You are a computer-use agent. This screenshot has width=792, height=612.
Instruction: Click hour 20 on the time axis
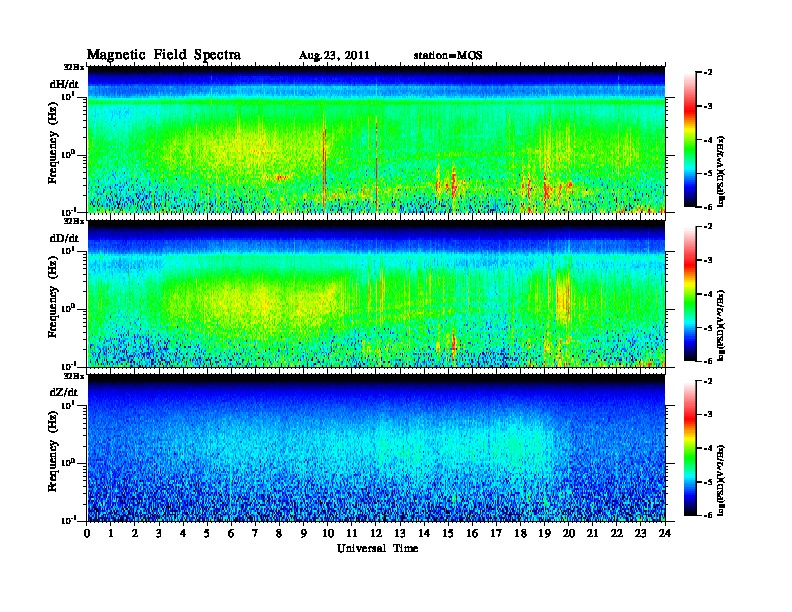[569, 534]
